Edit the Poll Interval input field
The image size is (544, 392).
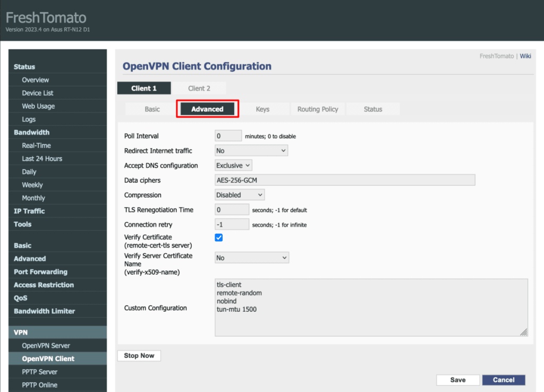point(228,135)
